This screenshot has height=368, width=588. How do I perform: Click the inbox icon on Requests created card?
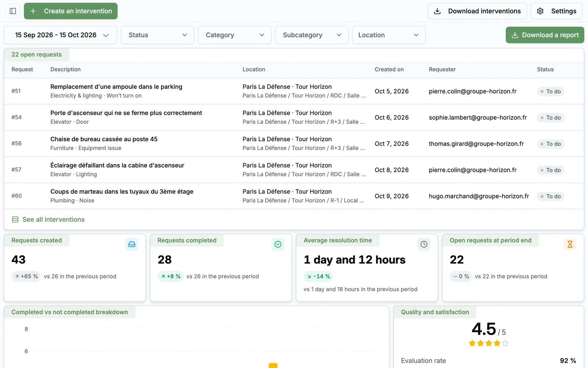132,244
